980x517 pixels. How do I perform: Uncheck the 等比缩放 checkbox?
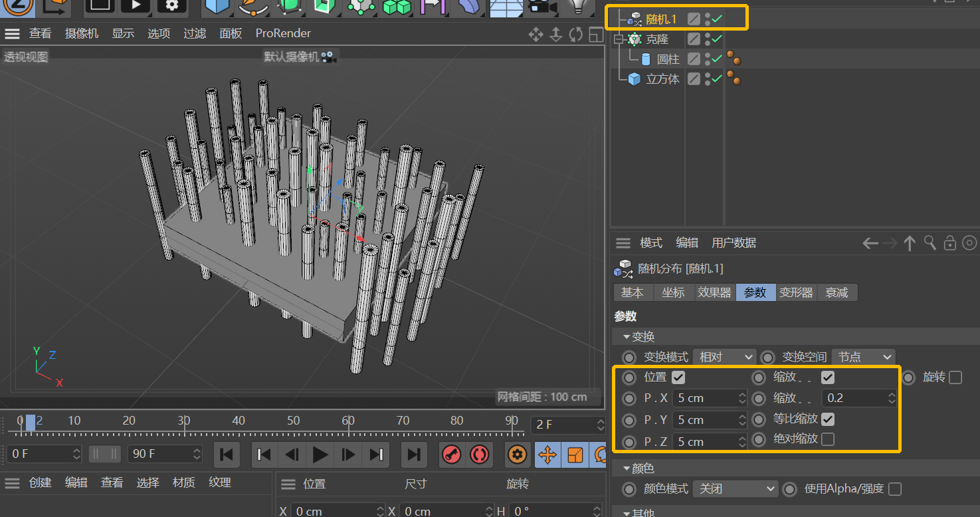[828, 419]
